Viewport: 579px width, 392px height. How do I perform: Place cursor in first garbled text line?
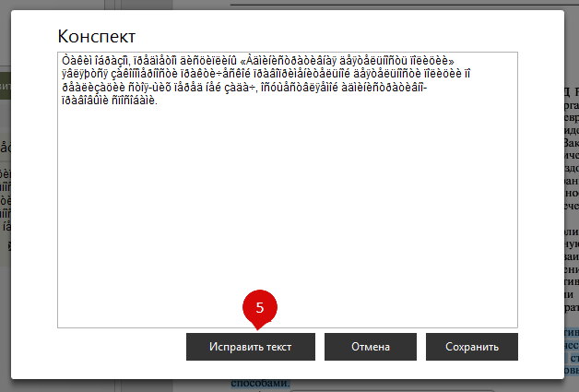tap(184, 62)
